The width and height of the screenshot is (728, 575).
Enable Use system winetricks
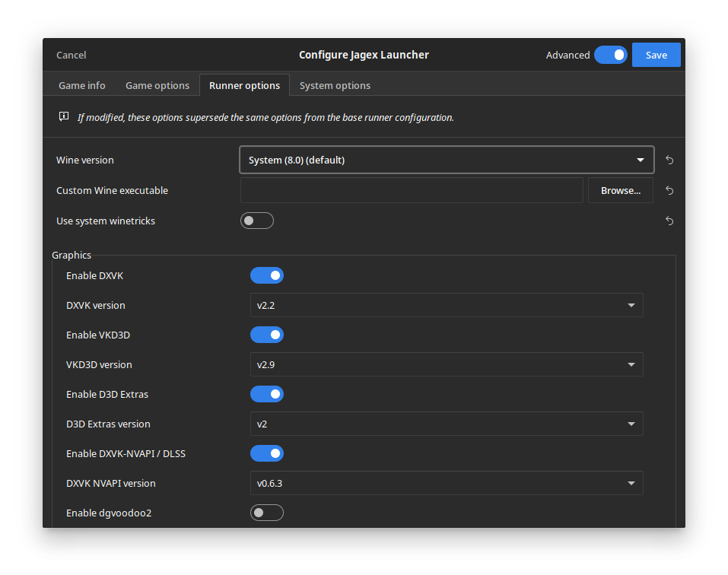click(257, 221)
